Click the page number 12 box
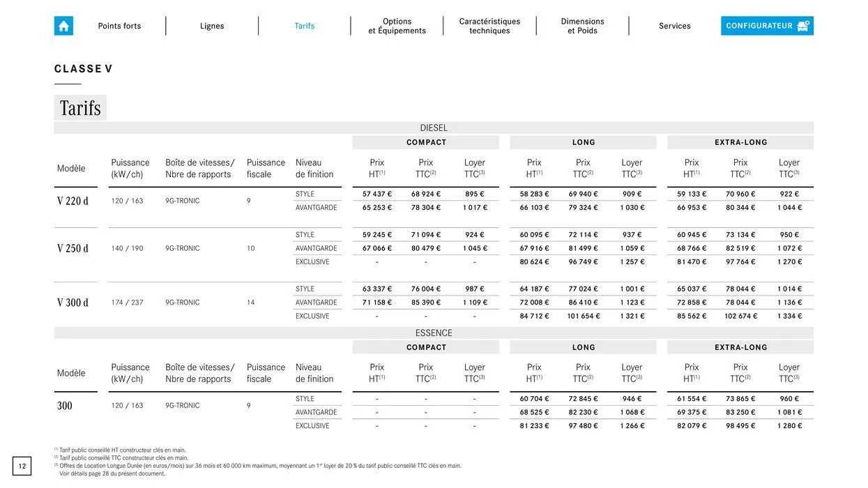The width and height of the screenshot is (868, 488). pos(22,466)
